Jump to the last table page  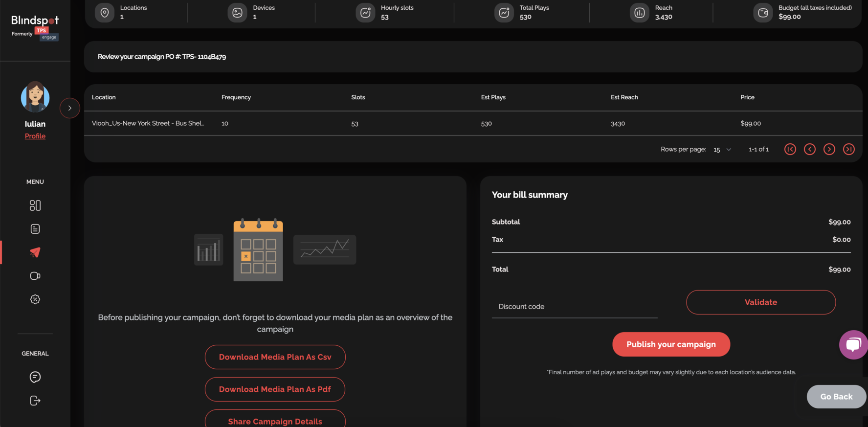[849, 149]
